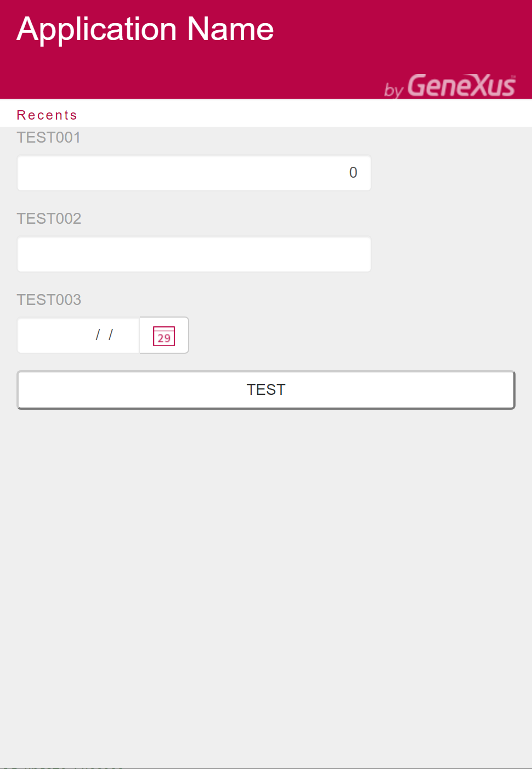Screen dimensions: 532x769
Task: Select the TEST003 field label
Action: (x=49, y=300)
